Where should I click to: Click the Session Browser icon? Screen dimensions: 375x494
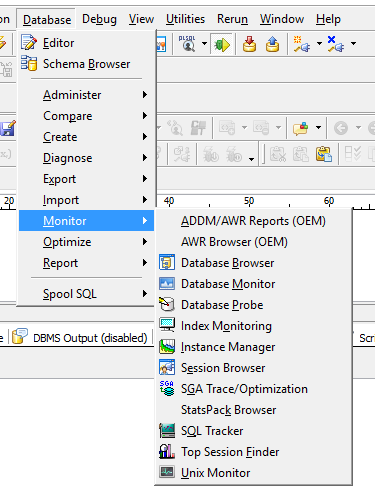tap(167, 368)
